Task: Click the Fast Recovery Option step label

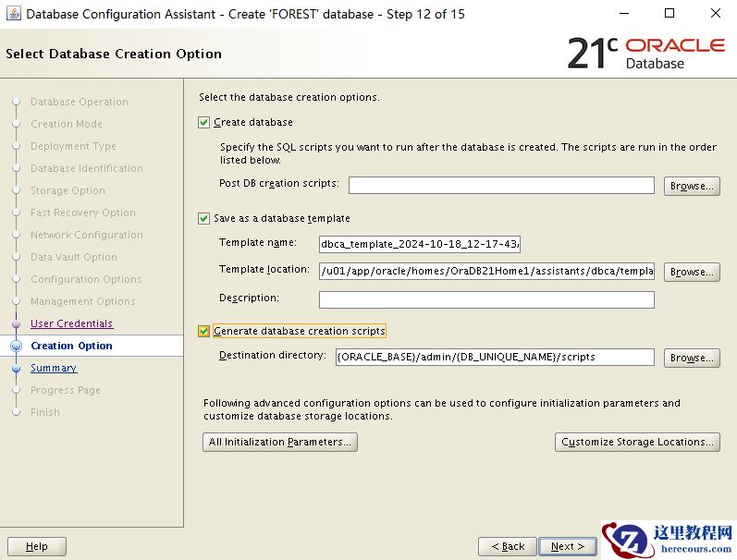Action: (x=82, y=213)
